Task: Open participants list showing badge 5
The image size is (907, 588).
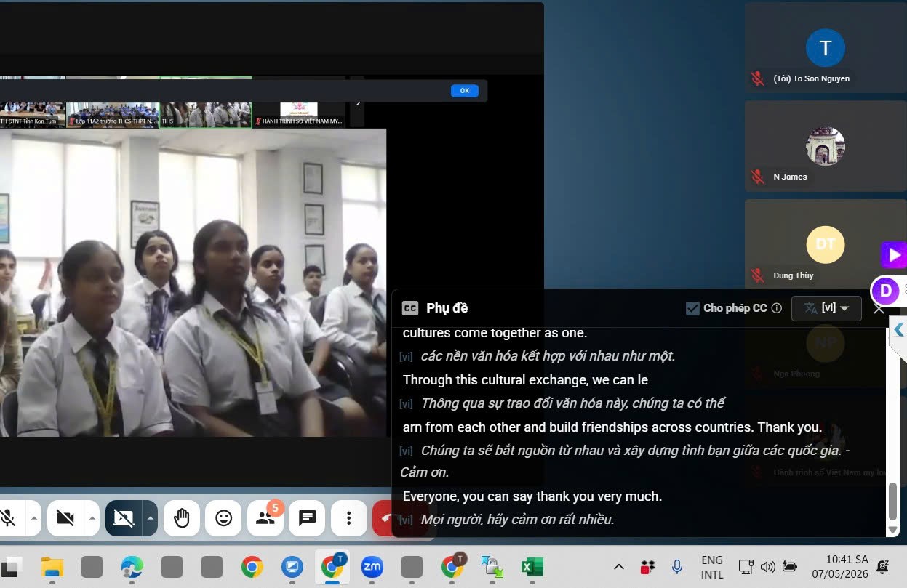Action: click(265, 518)
